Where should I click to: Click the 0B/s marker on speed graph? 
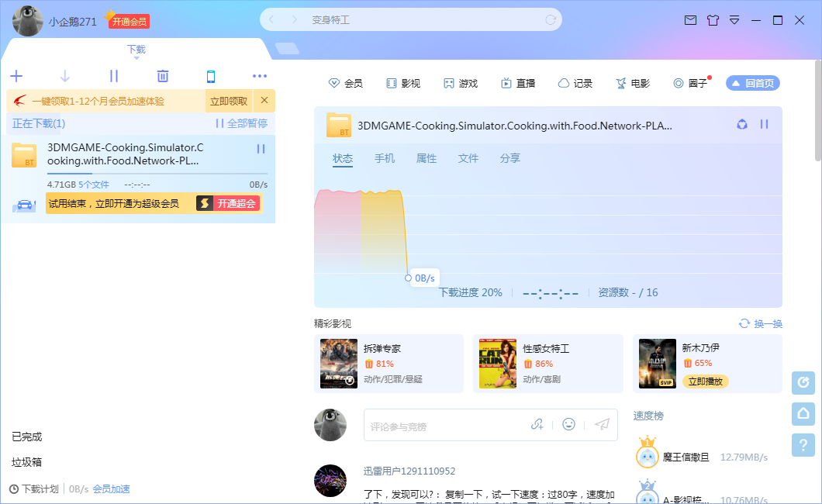[408, 277]
